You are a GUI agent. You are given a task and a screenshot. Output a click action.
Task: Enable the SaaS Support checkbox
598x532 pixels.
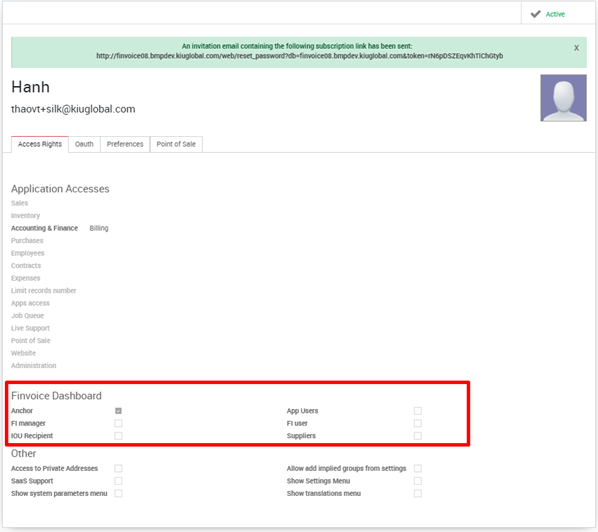pyautogui.click(x=118, y=481)
